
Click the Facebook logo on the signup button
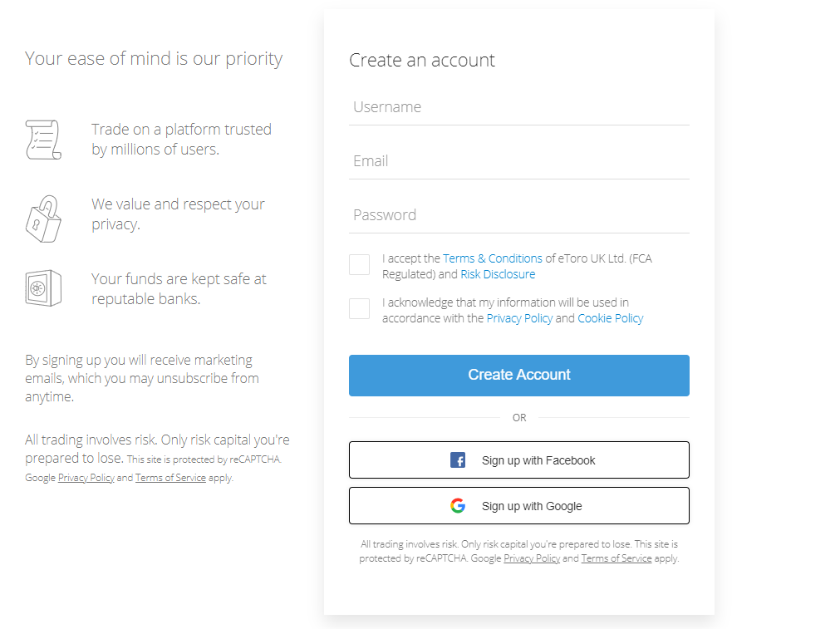[x=458, y=459]
